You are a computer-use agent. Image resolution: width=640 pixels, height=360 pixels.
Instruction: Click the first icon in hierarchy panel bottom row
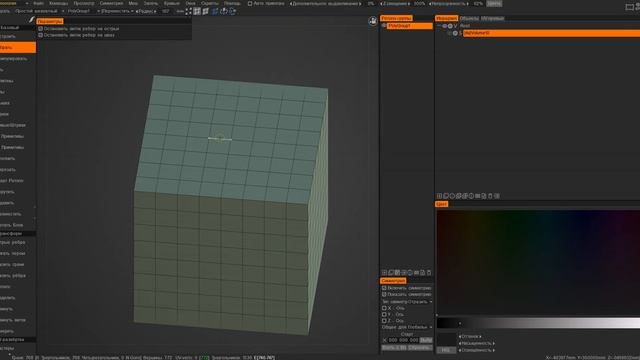pyautogui.click(x=440, y=196)
